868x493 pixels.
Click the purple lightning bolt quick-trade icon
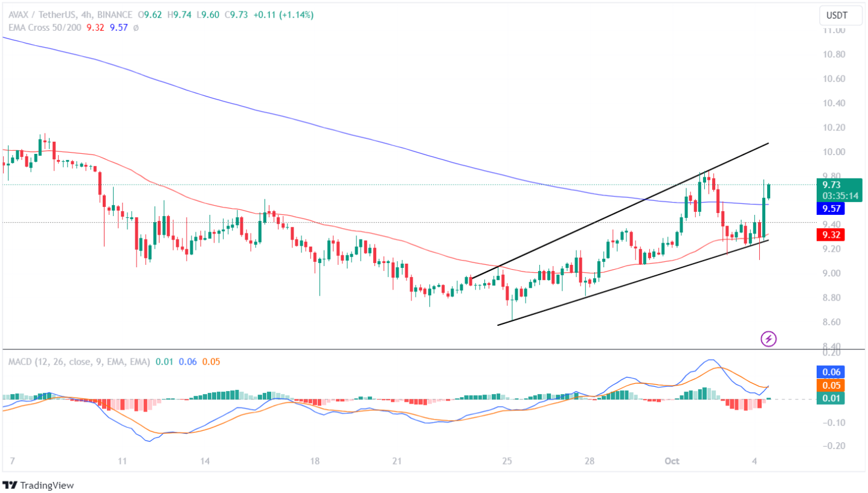[768, 339]
